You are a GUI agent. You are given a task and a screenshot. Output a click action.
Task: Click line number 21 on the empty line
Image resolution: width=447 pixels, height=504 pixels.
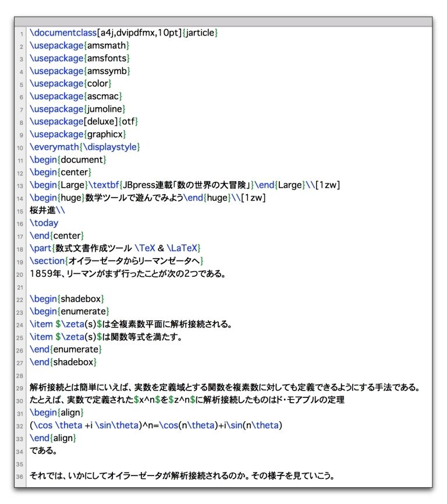(x=20, y=287)
